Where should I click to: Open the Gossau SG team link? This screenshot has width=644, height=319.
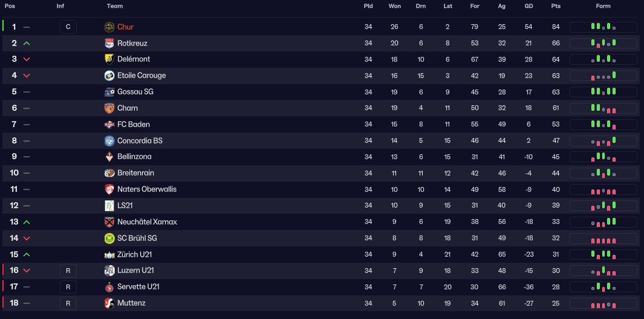[135, 91]
